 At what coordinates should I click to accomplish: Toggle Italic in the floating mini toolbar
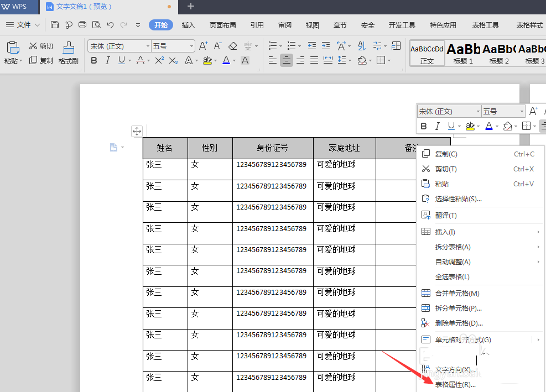click(x=438, y=126)
